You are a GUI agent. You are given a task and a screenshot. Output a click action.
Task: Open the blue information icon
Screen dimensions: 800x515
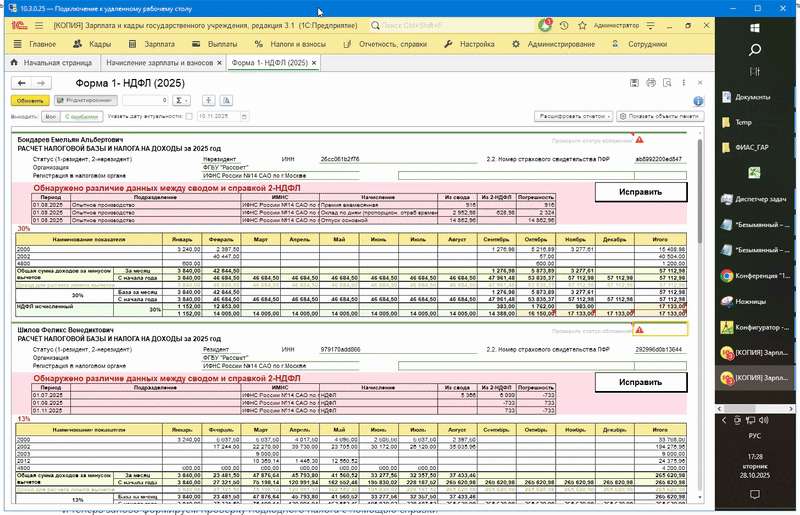tap(698, 101)
